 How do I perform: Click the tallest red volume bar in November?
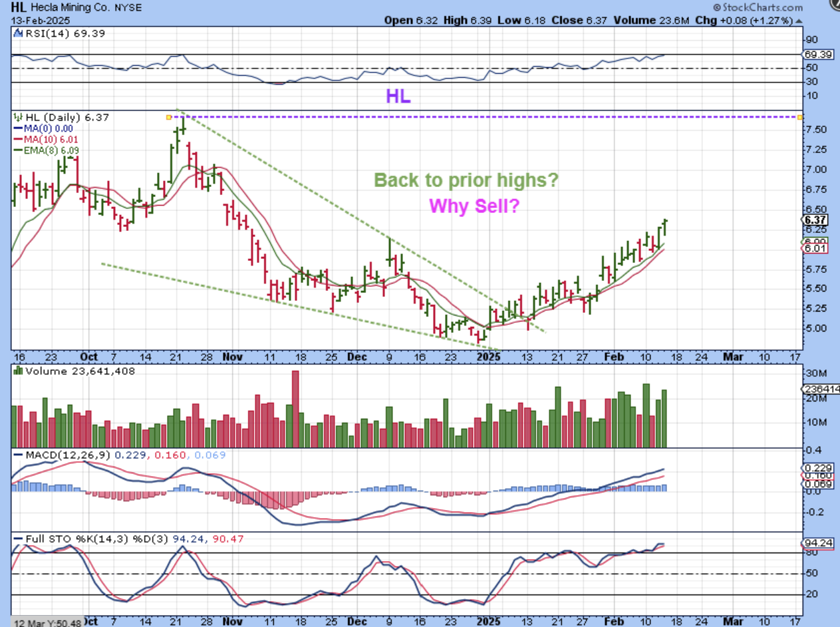[296, 409]
